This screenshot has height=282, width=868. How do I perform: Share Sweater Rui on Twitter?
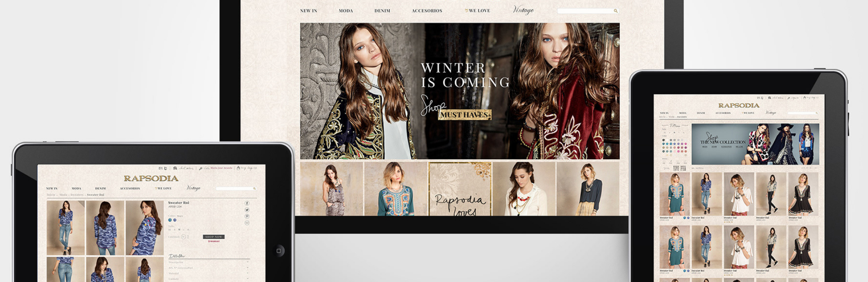click(x=247, y=210)
